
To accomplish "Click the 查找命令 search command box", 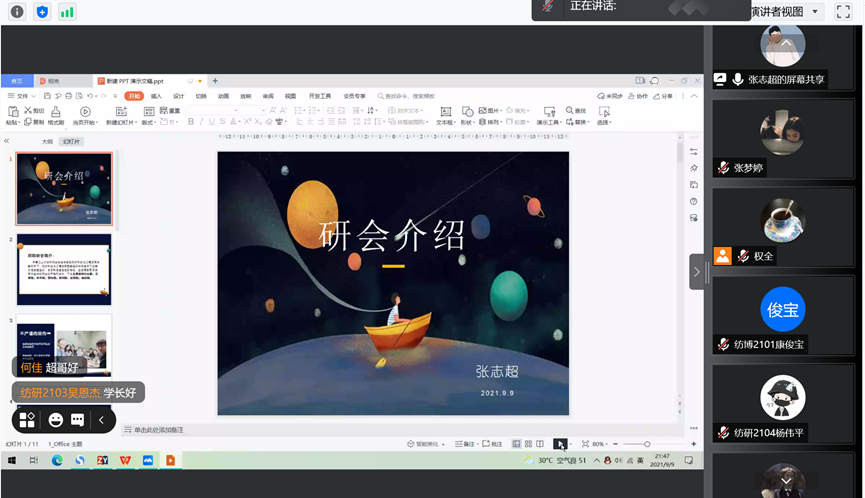I will [407, 96].
